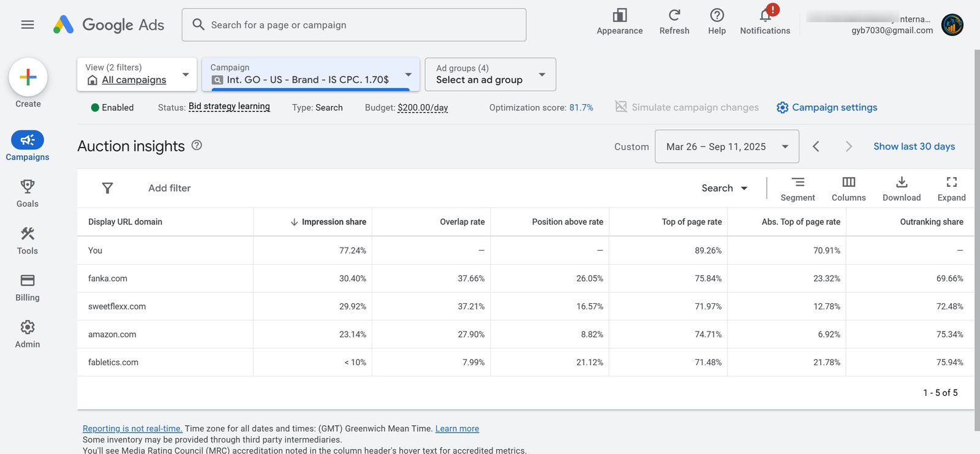Viewport: 980px width, 454px height.
Task: Click the Add filter field
Action: coord(170,188)
